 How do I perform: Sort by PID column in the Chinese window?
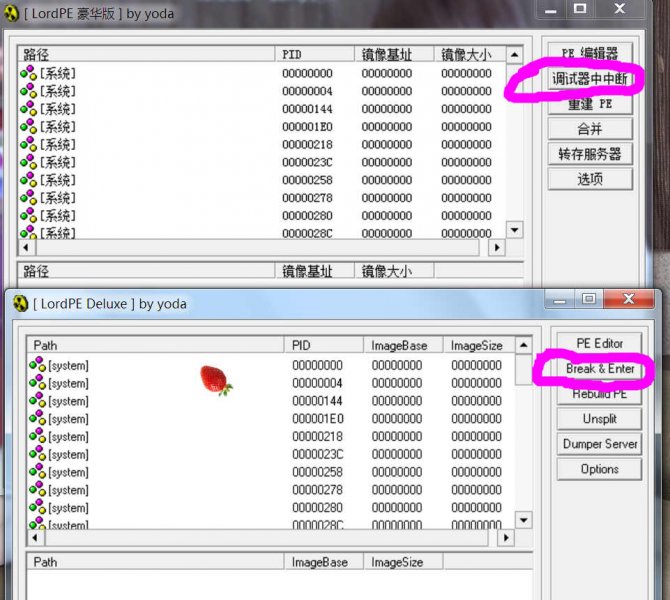[x=314, y=54]
